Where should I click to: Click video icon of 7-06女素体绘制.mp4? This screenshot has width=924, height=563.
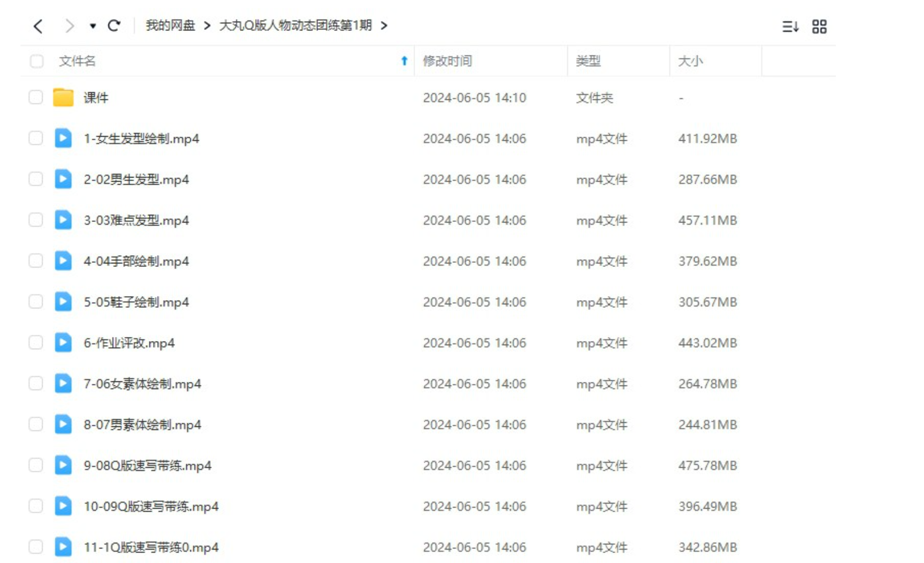click(x=63, y=383)
